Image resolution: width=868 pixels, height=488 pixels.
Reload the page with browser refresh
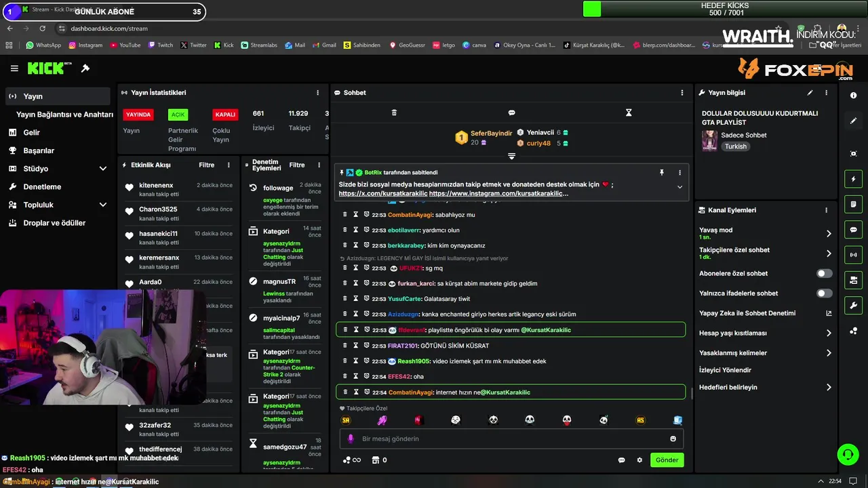pyautogui.click(x=42, y=28)
